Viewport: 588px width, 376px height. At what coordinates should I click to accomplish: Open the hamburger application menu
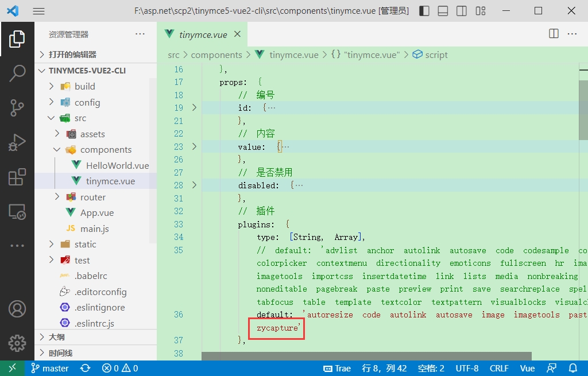tap(38, 11)
